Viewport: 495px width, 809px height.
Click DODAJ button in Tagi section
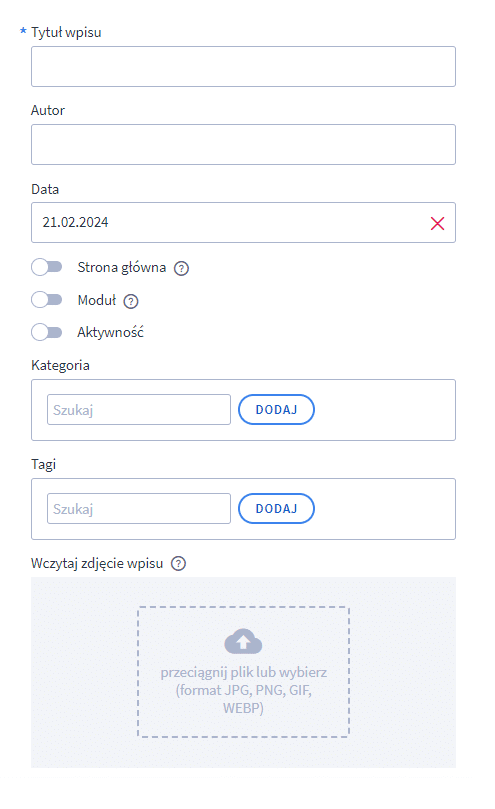coord(276,509)
